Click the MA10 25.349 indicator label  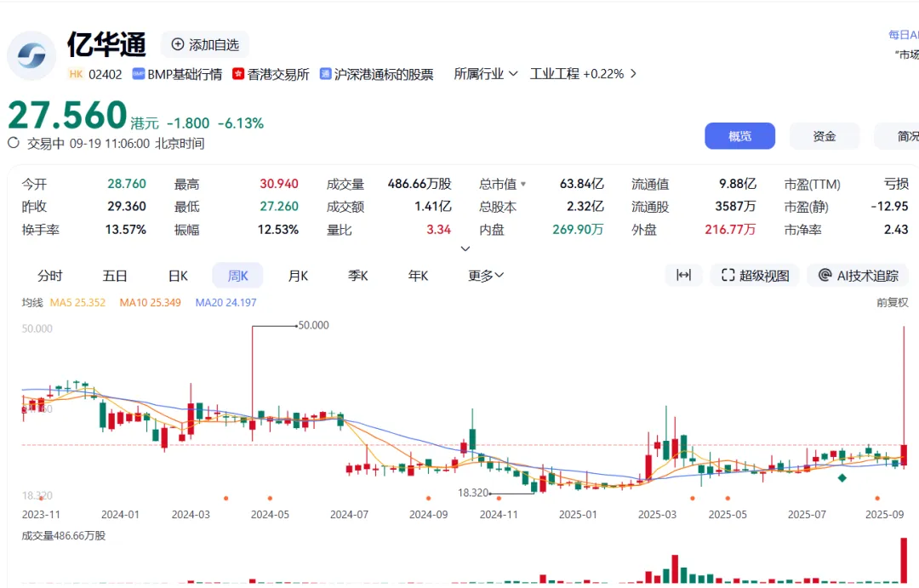pyautogui.click(x=150, y=302)
